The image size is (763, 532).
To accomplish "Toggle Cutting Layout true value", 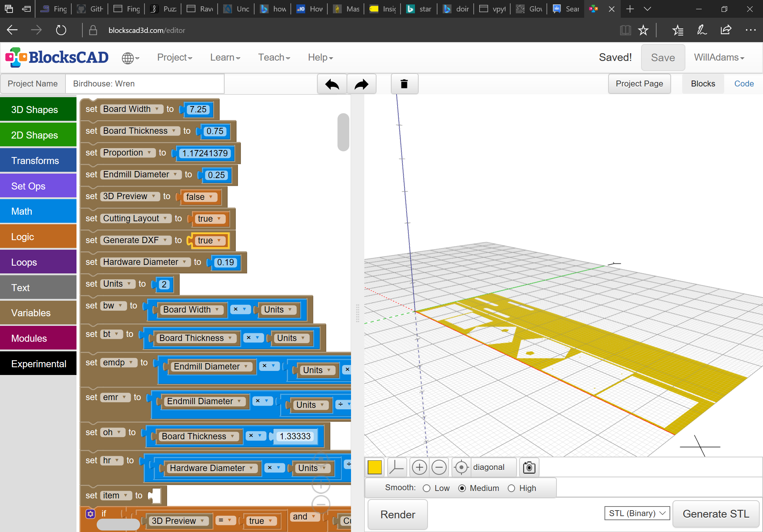I will click(x=209, y=219).
